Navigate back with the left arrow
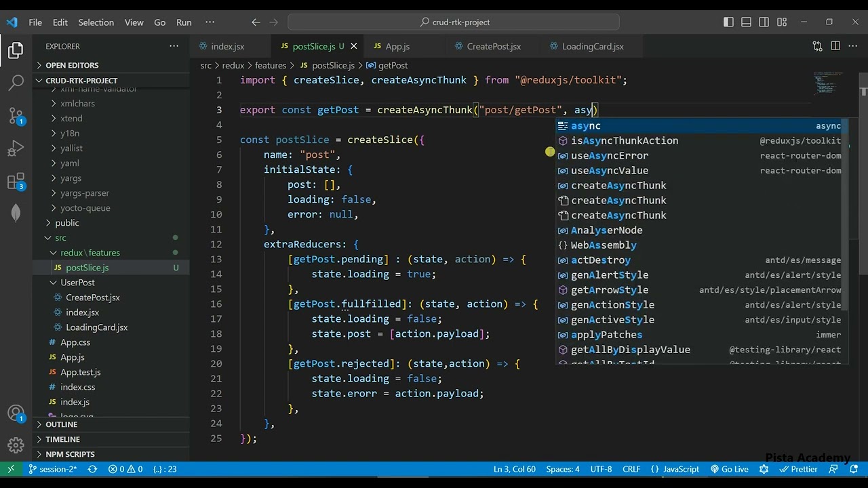This screenshot has width=868, height=488. click(x=256, y=22)
